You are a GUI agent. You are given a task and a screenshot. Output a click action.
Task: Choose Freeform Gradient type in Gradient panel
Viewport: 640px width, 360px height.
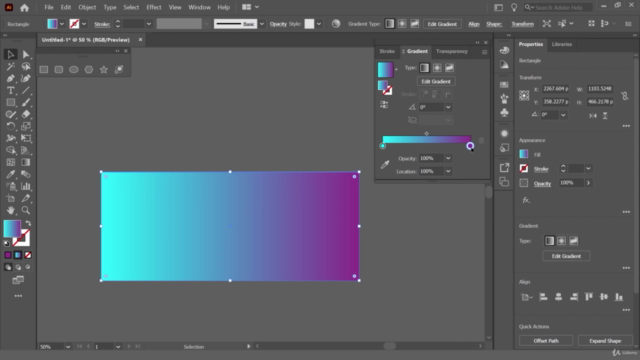pyautogui.click(x=449, y=68)
